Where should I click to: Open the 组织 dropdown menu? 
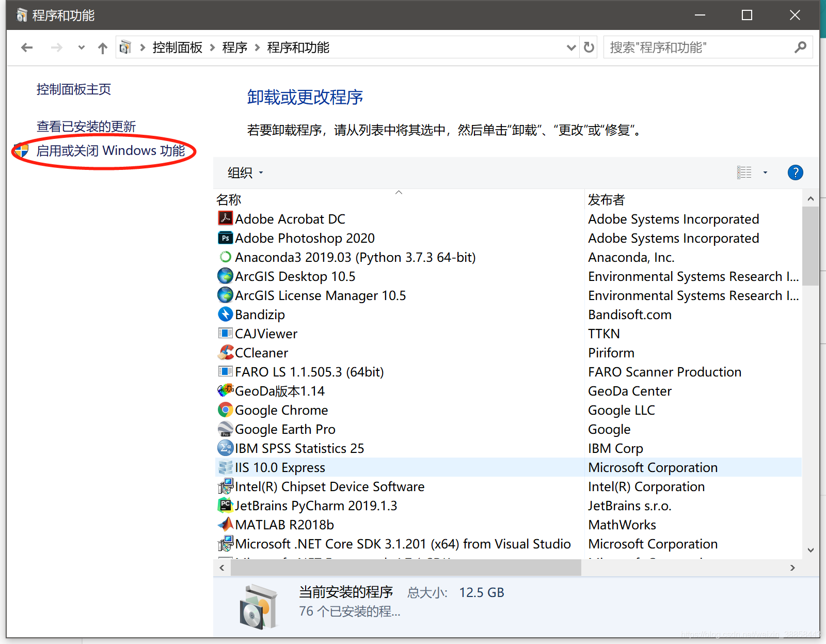pos(245,172)
